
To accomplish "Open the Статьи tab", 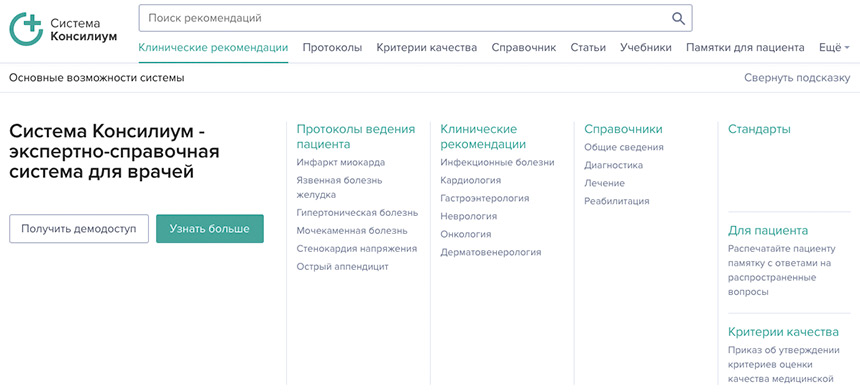I will click(588, 48).
